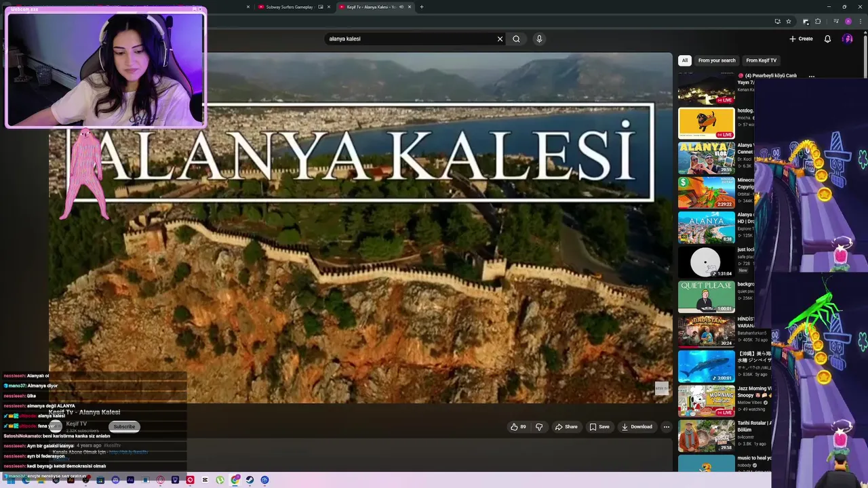The width and height of the screenshot is (868, 488).
Task: Open the Tarihi Rotalar 29:58 thumbnail
Action: coord(706,435)
